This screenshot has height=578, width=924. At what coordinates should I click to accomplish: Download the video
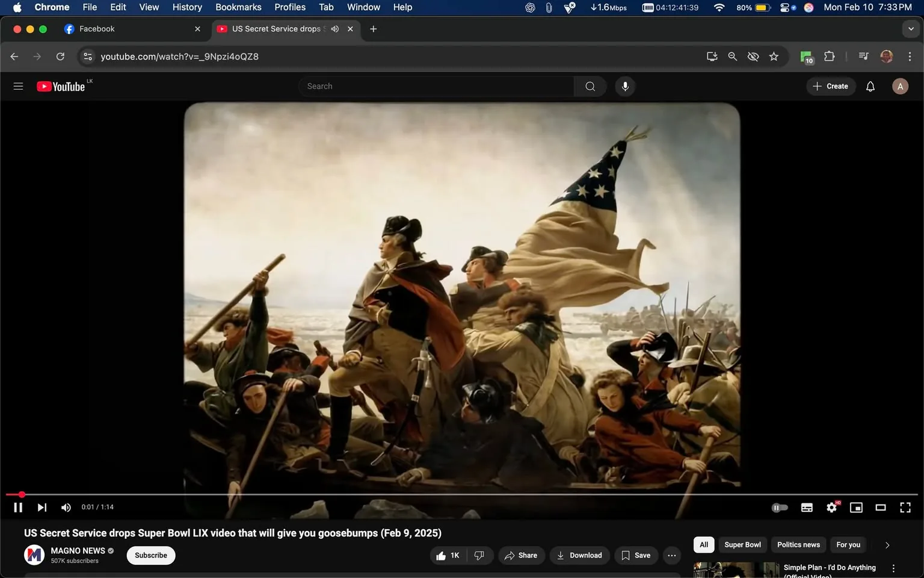point(579,555)
